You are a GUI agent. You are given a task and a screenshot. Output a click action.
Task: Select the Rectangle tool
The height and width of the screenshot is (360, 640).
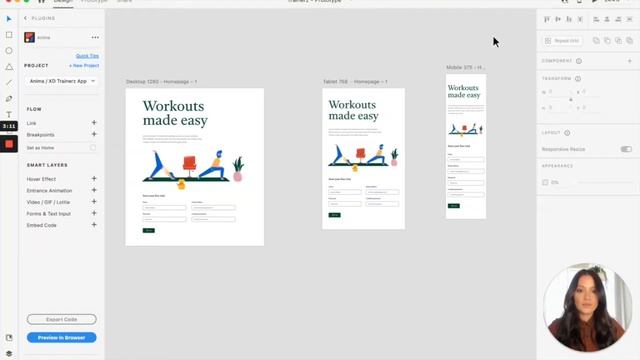tap(9, 35)
